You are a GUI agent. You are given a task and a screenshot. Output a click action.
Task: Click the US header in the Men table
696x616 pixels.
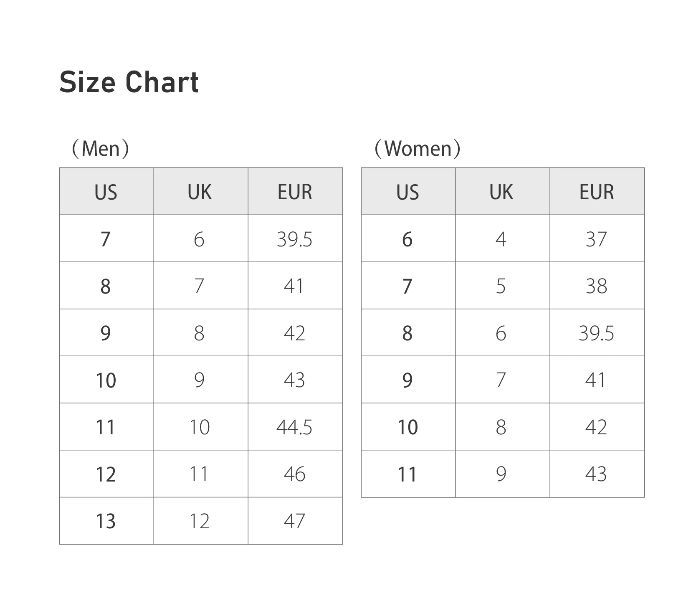(106, 192)
